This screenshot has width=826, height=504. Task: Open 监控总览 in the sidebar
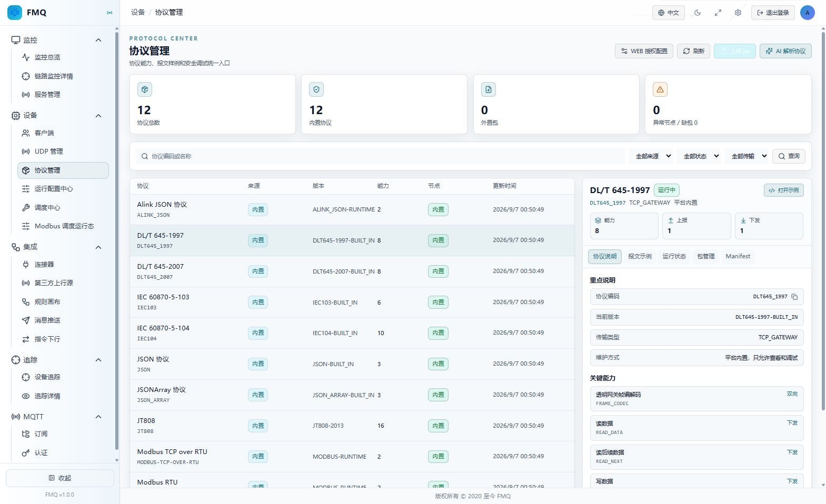click(x=63, y=57)
